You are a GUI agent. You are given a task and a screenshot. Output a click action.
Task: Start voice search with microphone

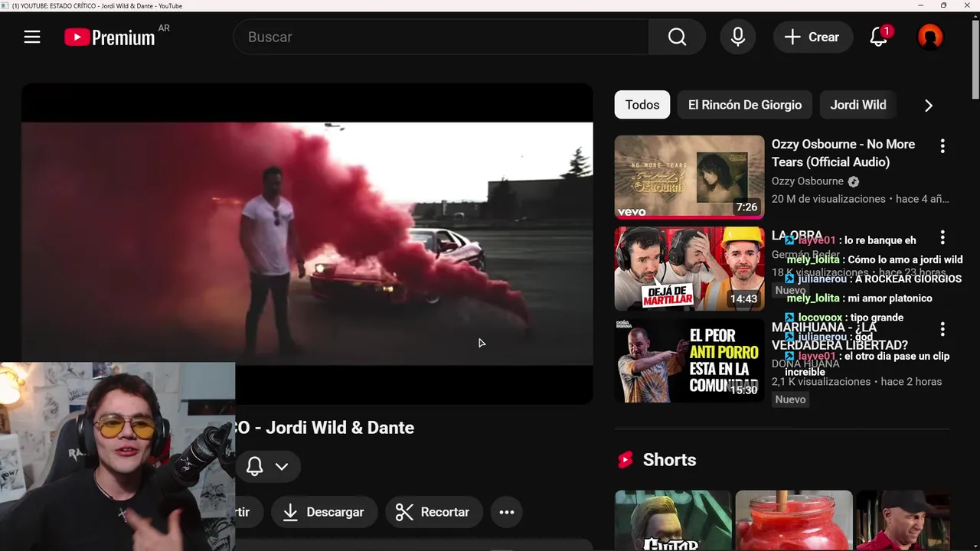pyautogui.click(x=738, y=37)
